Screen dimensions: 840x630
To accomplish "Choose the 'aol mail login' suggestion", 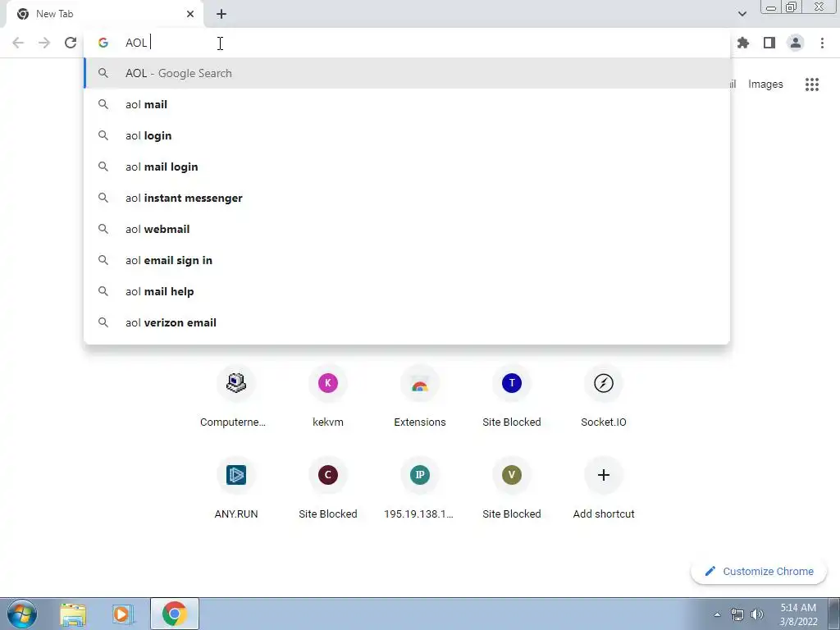I will (x=407, y=167).
